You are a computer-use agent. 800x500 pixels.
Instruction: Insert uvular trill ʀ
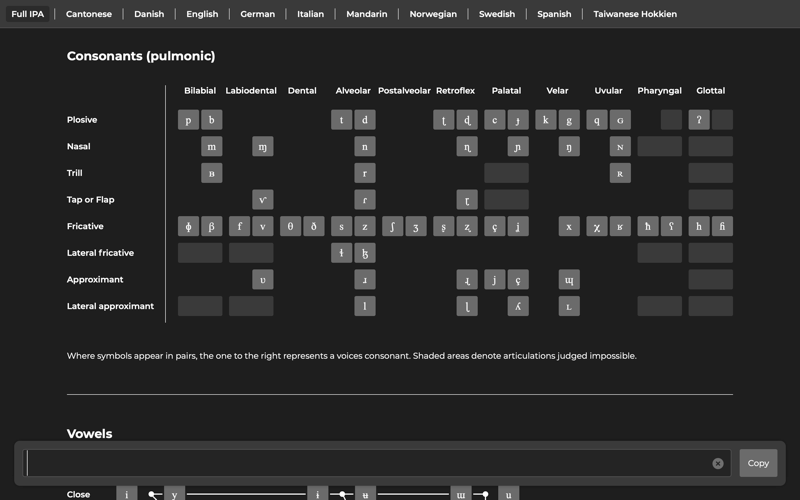pos(620,173)
